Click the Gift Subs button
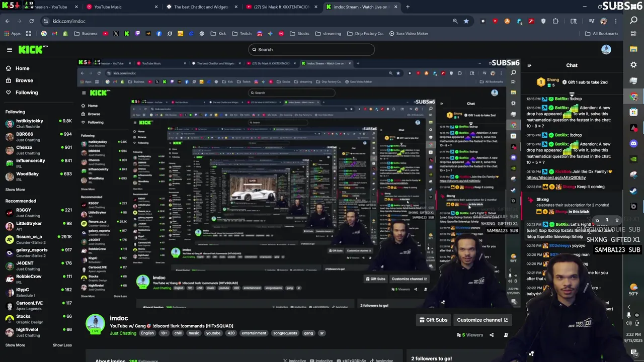This screenshot has height=362, width=644. (x=433, y=320)
